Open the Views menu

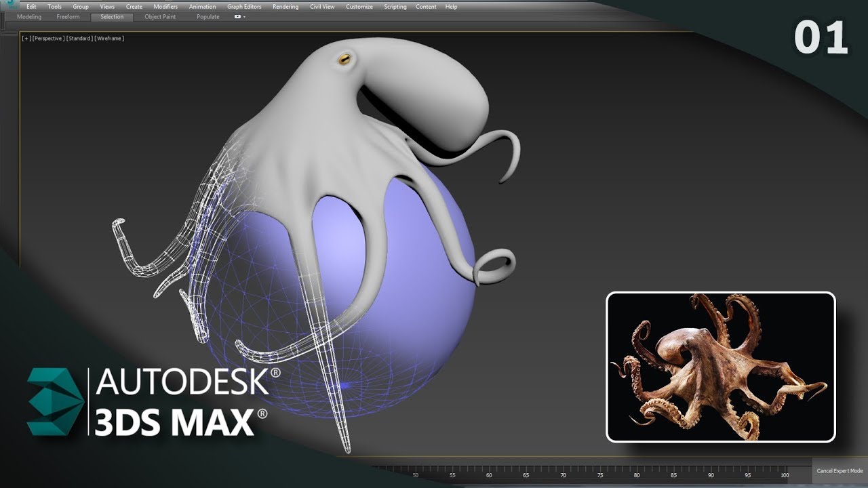tap(107, 7)
